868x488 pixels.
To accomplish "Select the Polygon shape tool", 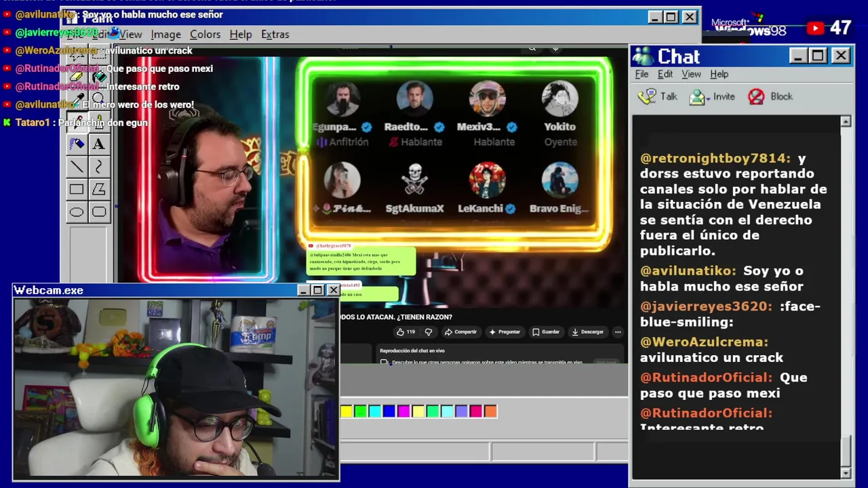I will [99, 189].
